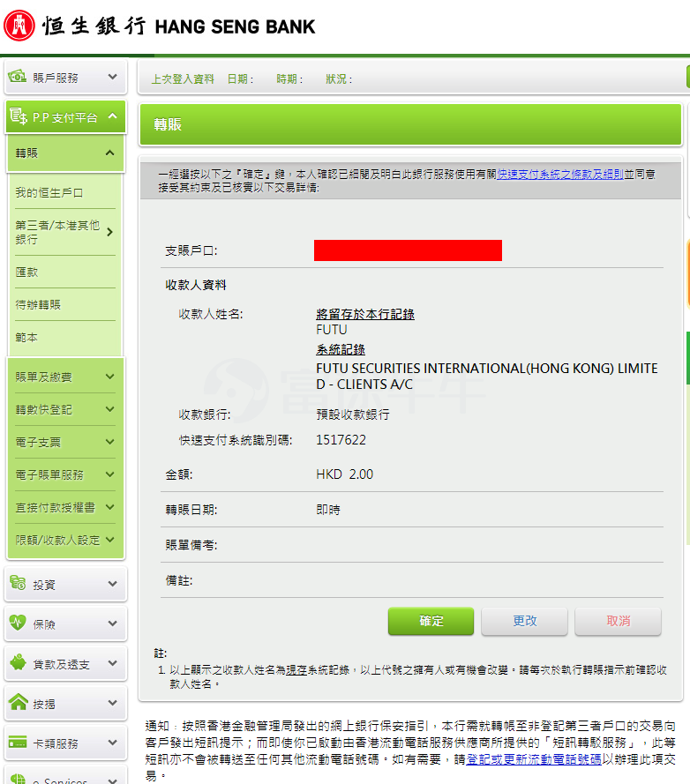690x784 pixels.
Task: Click the 上次登入資料 label
Action: tap(183, 79)
